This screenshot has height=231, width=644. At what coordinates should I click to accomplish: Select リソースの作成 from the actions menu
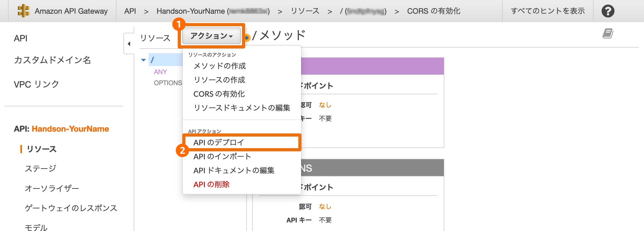[219, 80]
